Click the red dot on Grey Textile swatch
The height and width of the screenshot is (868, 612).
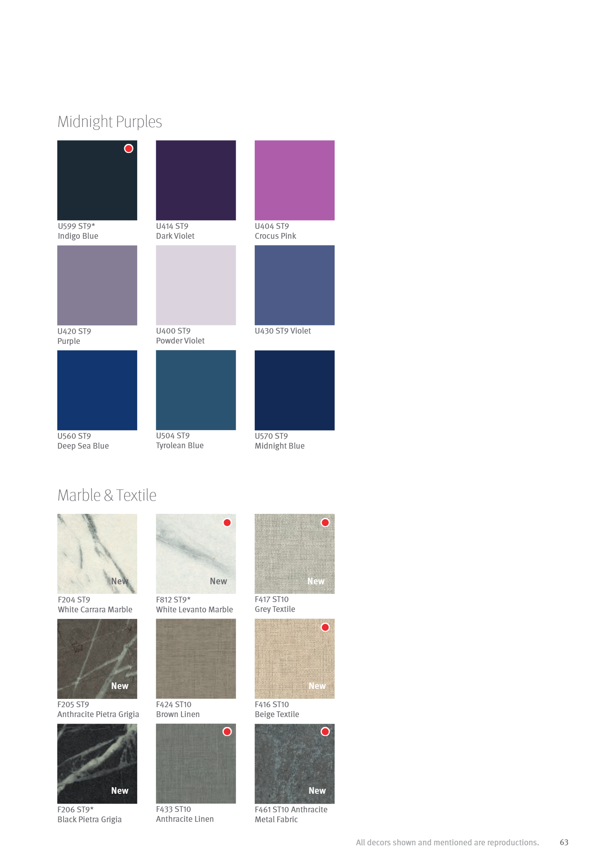pos(325,522)
